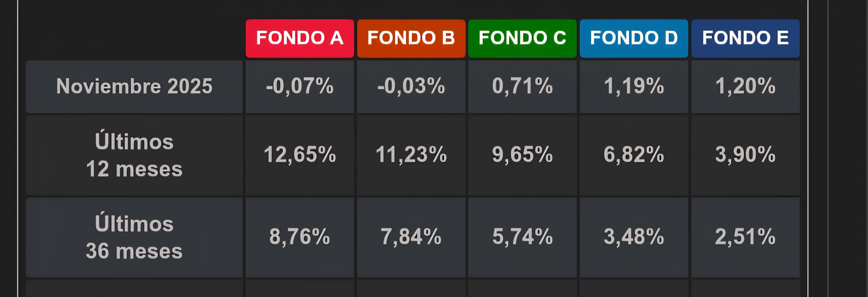The height and width of the screenshot is (297, 868).
Task: Click the Noviembre 2025 row label
Action: coord(134,86)
